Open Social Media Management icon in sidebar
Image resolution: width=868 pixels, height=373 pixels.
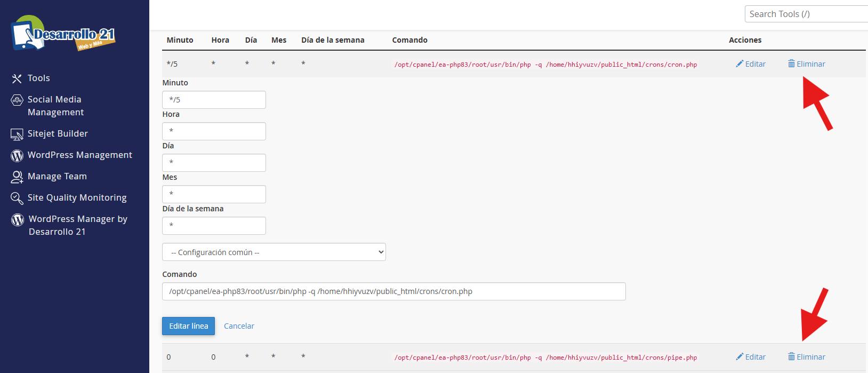[x=17, y=100]
